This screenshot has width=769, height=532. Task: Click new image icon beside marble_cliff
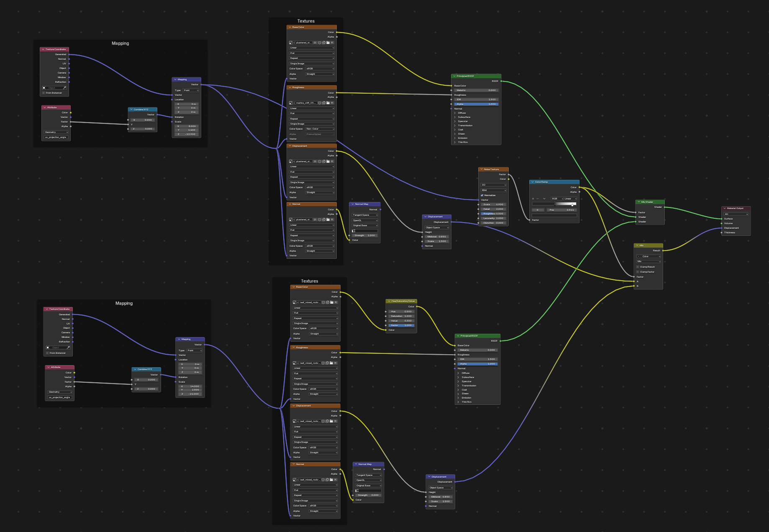pyautogui.click(x=324, y=103)
